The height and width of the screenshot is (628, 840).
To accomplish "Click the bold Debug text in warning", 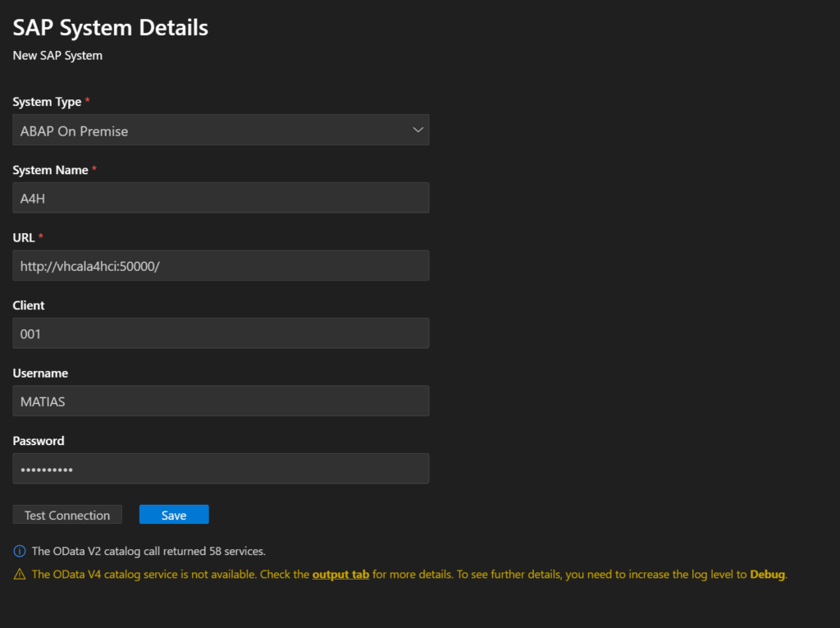I will pos(768,575).
